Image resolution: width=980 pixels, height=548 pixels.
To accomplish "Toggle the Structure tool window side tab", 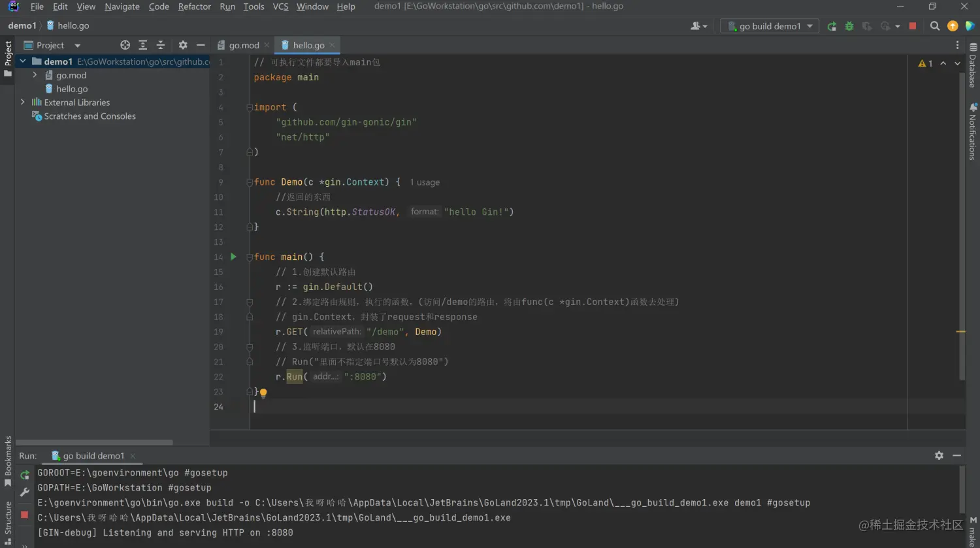I will [x=8, y=521].
